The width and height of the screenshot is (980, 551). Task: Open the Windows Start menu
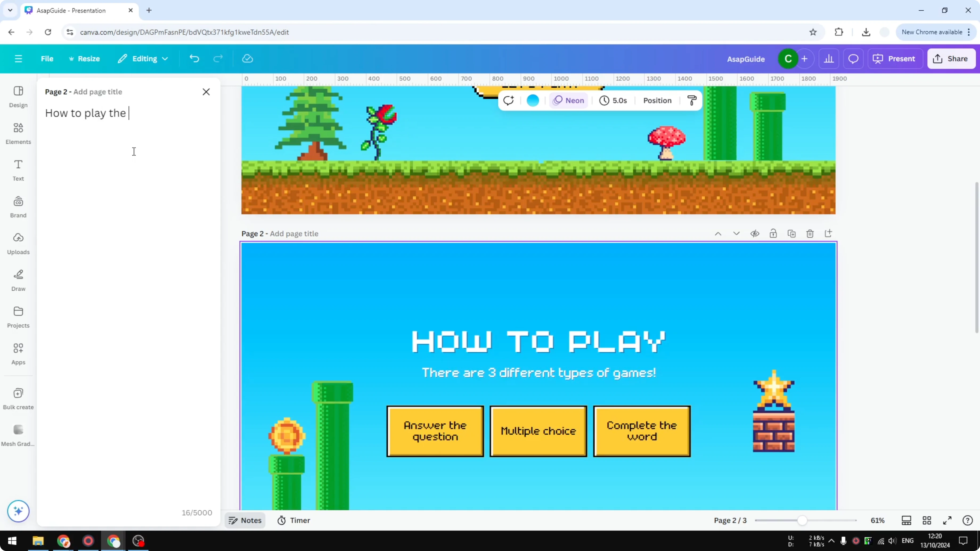[12, 541]
